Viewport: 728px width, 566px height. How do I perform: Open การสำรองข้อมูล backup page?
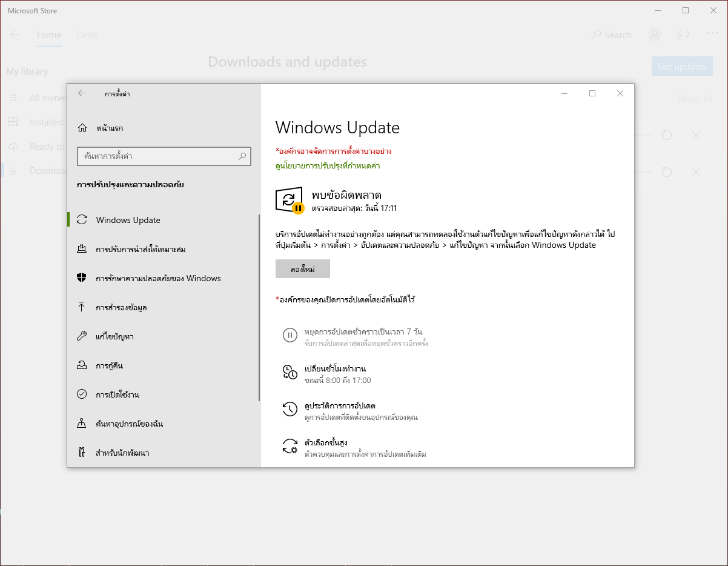coord(163,307)
